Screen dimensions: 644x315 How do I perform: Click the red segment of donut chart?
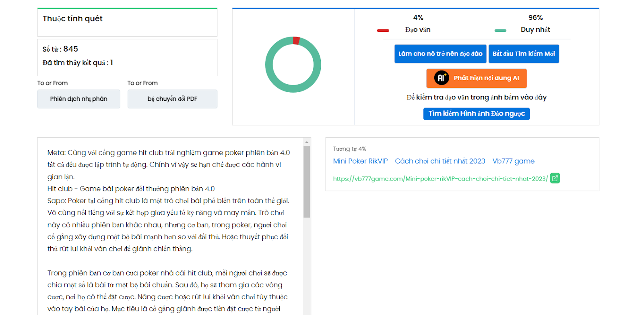[297, 40]
